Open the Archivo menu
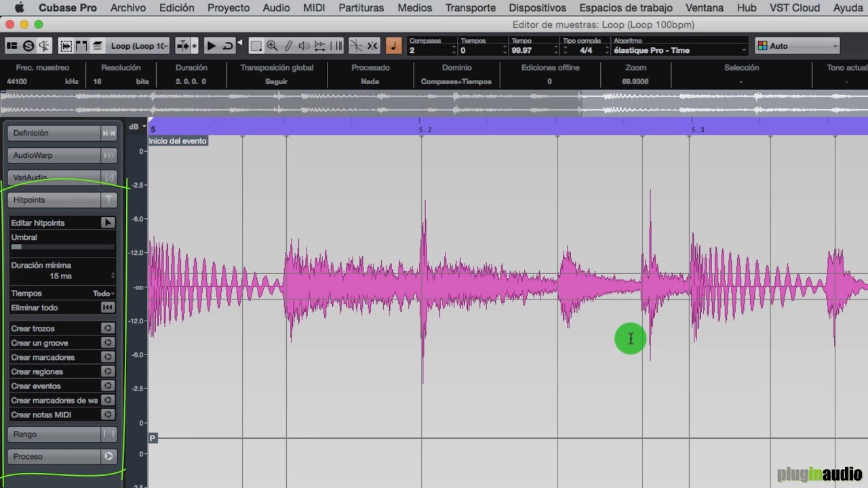This screenshot has height=488, width=868. [127, 8]
